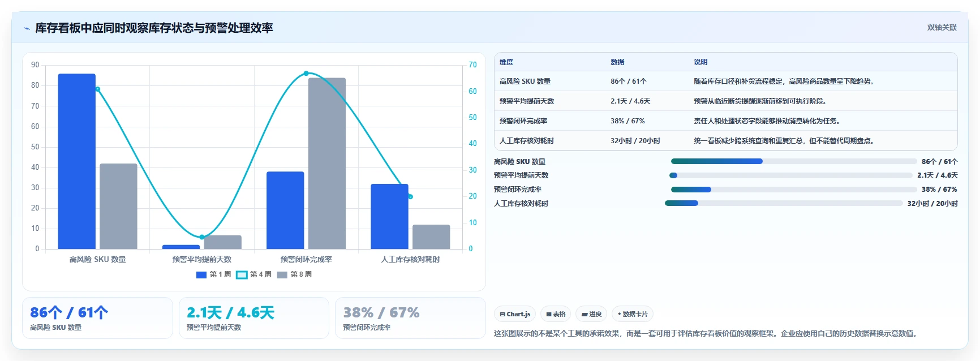The height and width of the screenshot is (361, 980).
Task: Toggle the 第 1 周 legend item
Action: point(213,274)
